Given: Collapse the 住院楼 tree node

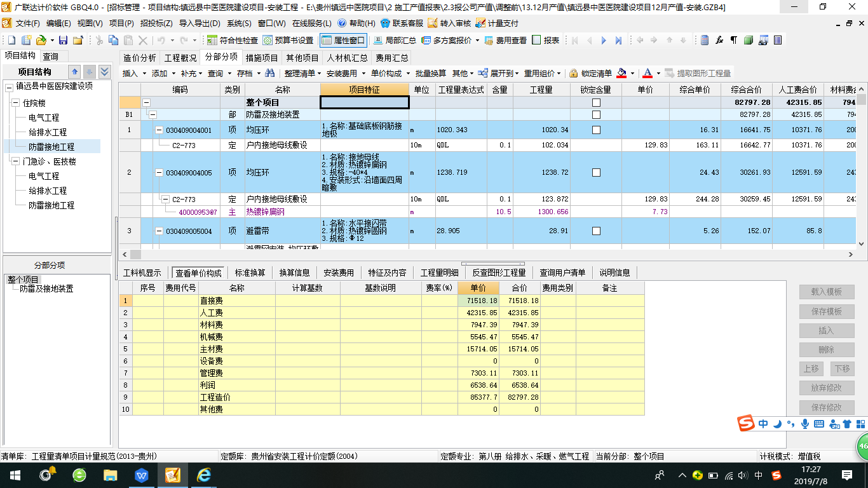Looking at the screenshot, I should (x=15, y=103).
